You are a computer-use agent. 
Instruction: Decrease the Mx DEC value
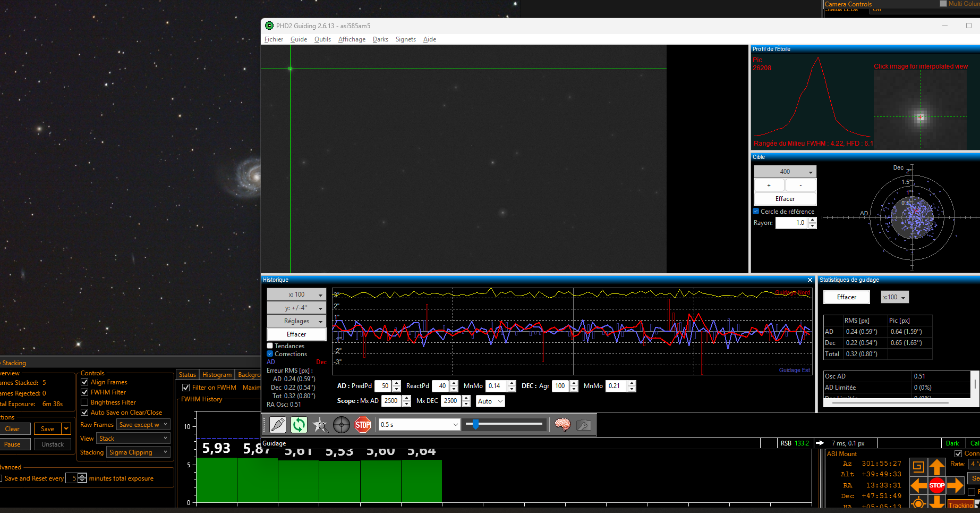click(x=466, y=404)
